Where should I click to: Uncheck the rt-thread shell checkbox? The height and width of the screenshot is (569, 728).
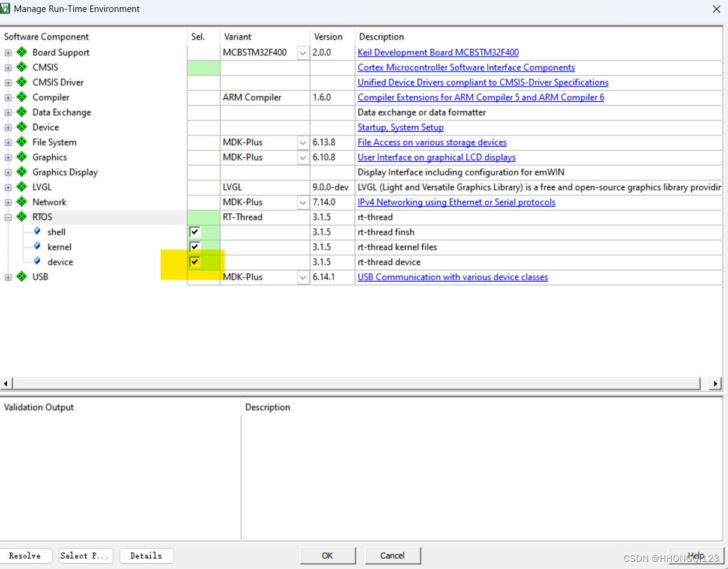pos(195,232)
